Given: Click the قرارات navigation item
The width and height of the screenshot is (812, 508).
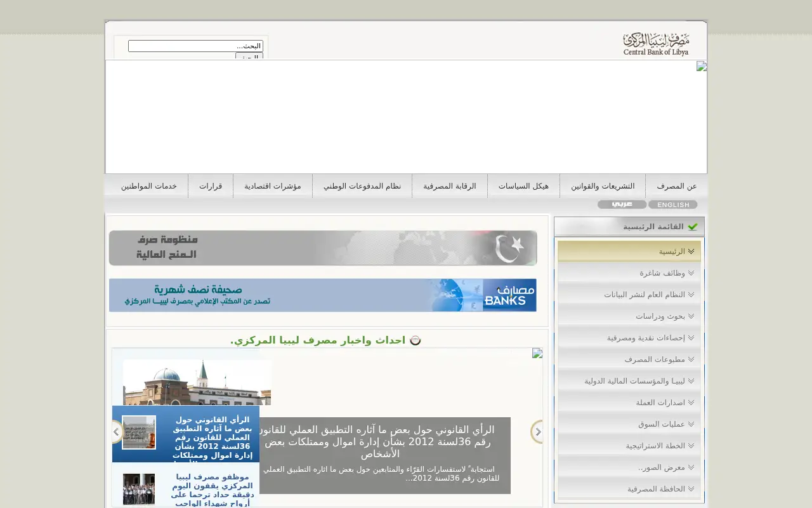Looking at the screenshot, I should pos(211,186).
